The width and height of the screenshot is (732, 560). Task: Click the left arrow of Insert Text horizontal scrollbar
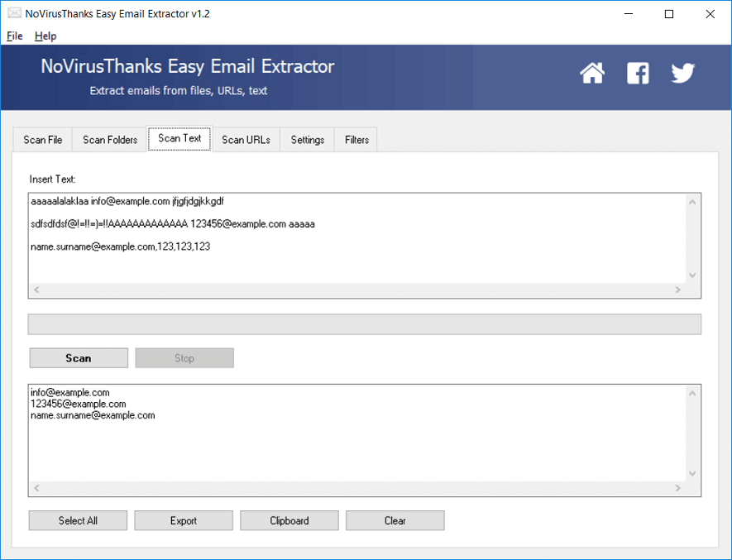click(x=36, y=290)
